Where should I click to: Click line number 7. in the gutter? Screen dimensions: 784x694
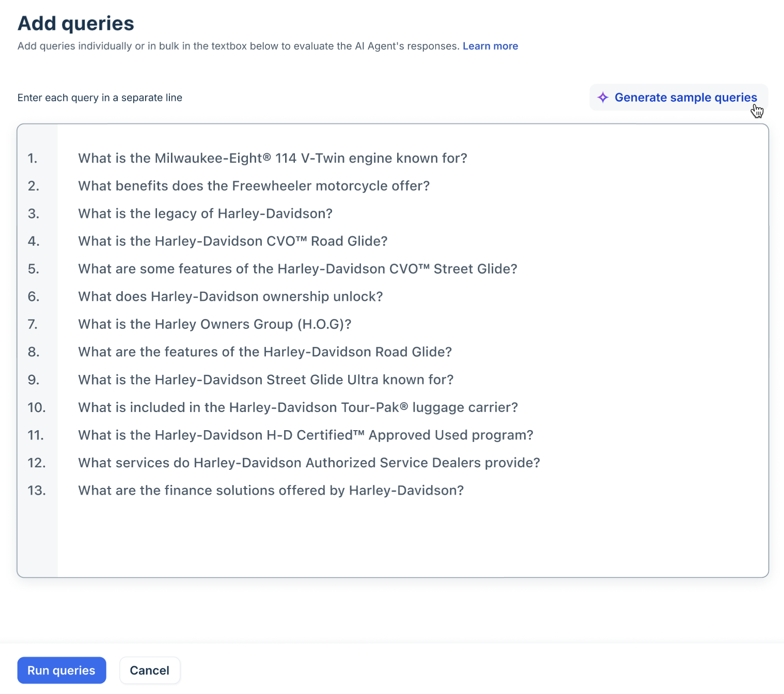coord(33,324)
